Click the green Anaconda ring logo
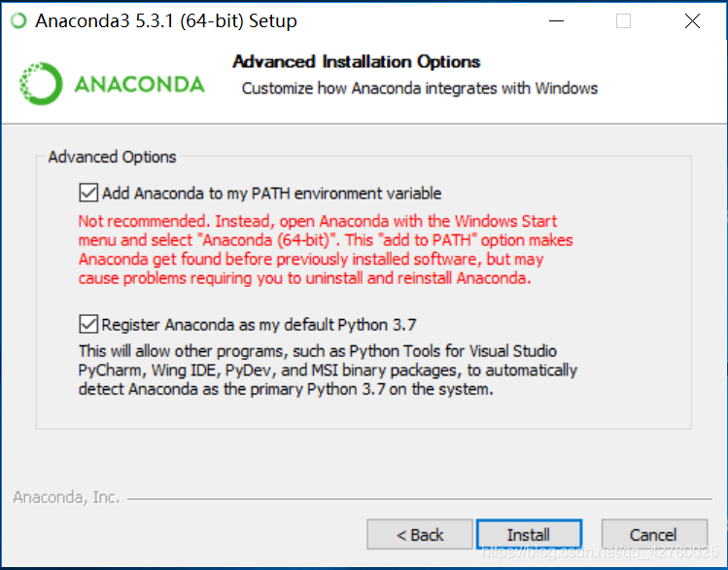The width and height of the screenshot is (728, 570). click(41, 84)
